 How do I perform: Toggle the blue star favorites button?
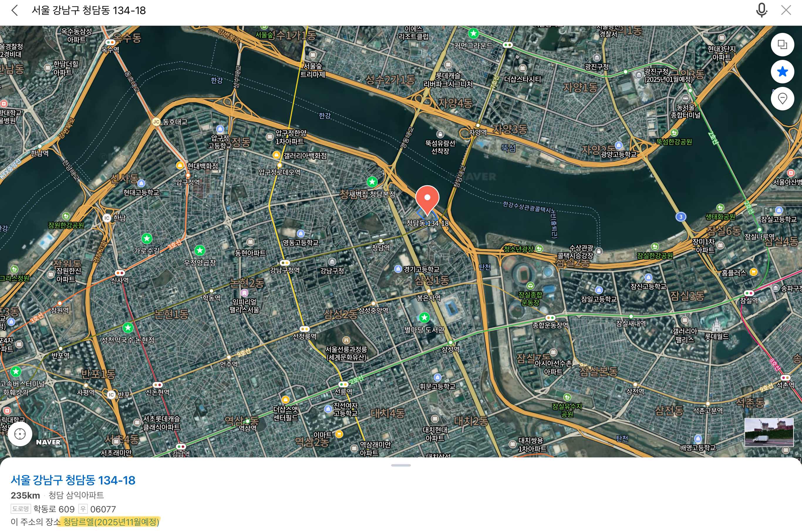[782, 72]
